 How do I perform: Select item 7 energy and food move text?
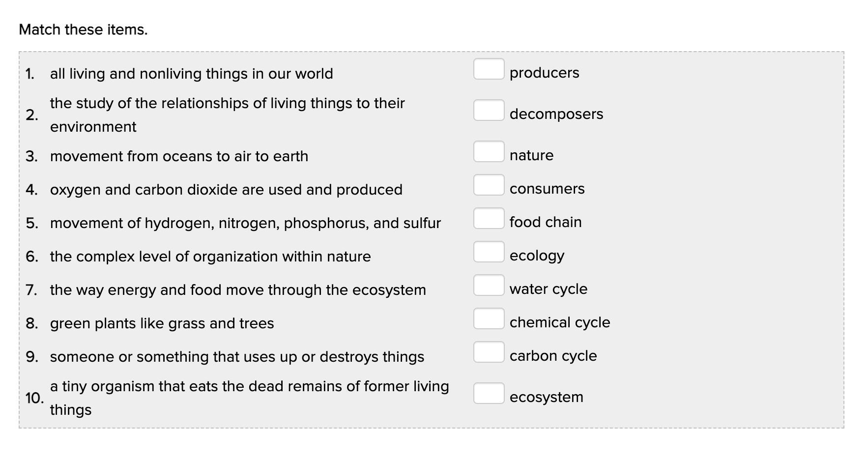(238, 290)
